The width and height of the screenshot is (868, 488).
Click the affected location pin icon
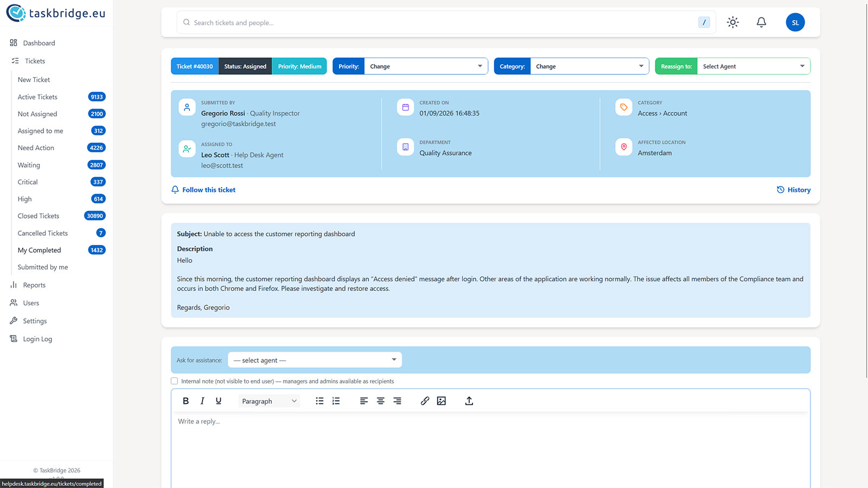click(624, 147)
